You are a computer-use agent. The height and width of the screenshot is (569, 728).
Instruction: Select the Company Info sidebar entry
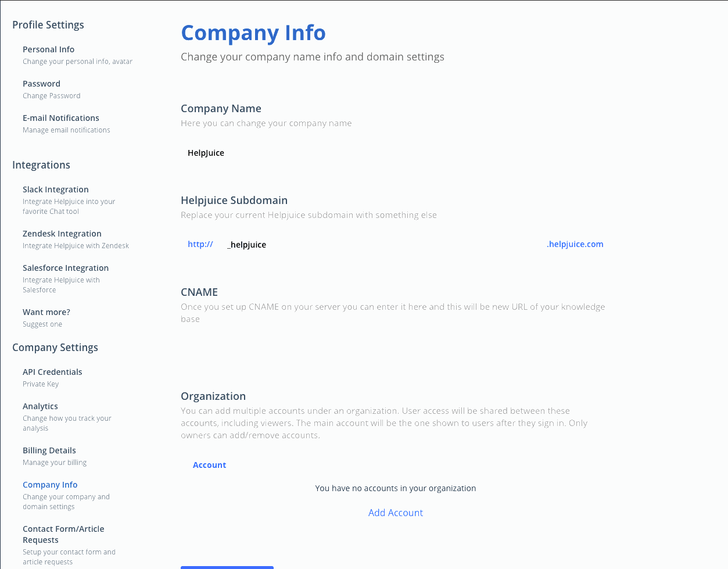tap(50, 484)
